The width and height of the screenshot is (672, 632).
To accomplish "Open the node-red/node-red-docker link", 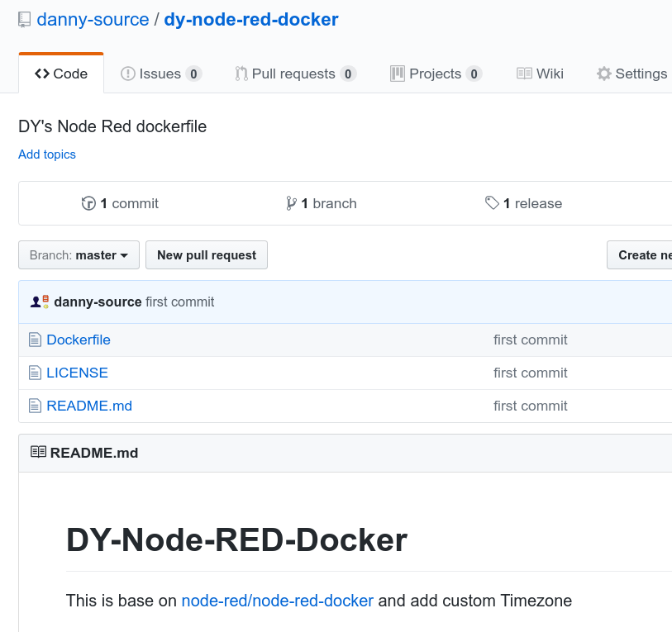I will coord(277,601).
